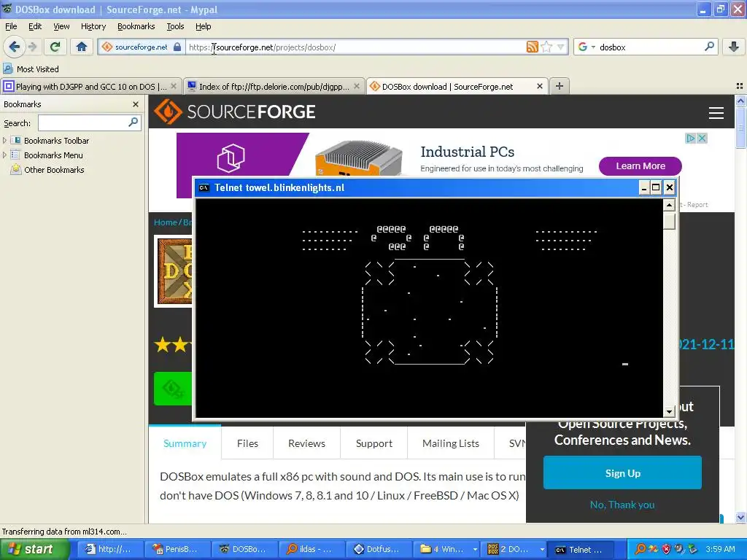The height and width of the screenshot is (560, 747).
Task: Click the red shield tray icon
Action: click(666, 549)
